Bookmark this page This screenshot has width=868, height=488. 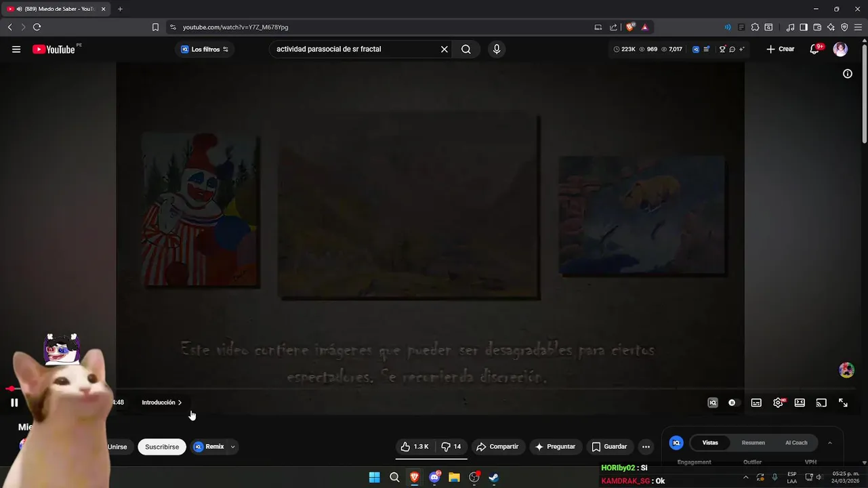point(155,27)
